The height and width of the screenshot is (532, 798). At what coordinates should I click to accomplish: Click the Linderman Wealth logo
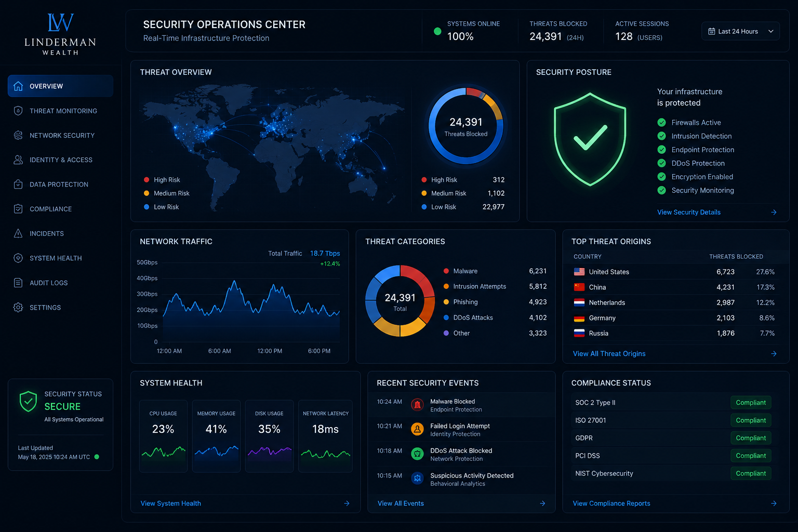coord(60,34)
